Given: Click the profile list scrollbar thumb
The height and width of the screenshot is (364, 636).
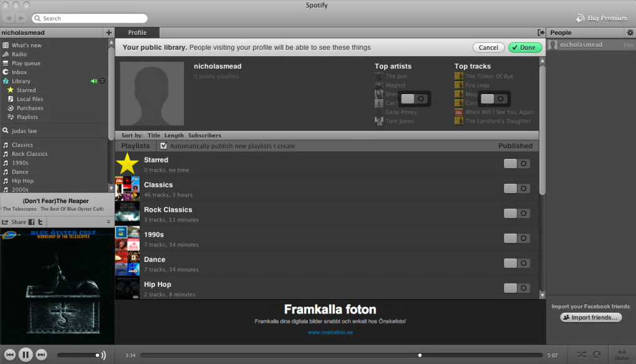Looking at the screenshot, I should tap(542, 130).
